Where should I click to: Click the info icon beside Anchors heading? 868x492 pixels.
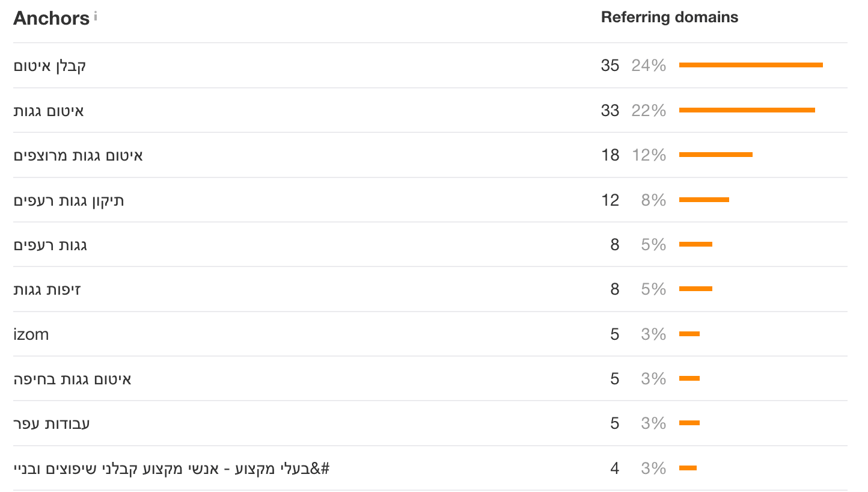96,16
